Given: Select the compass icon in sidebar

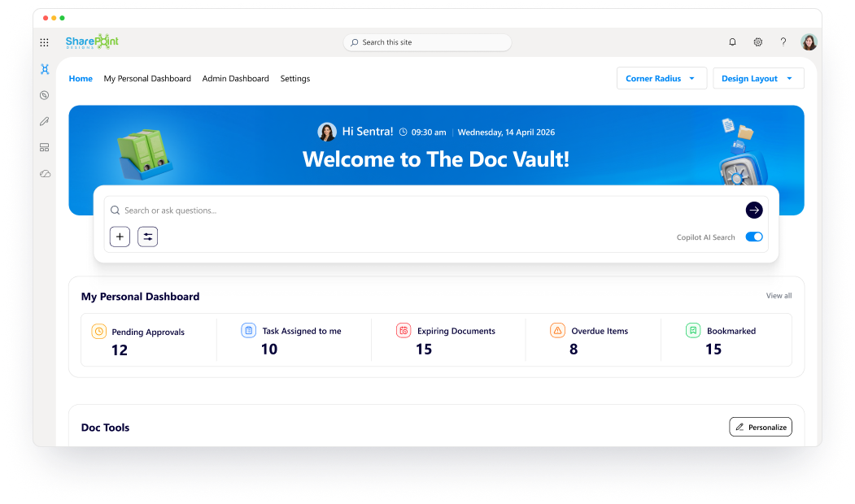Looking at the screenshot, I should [x=45, y=95].
